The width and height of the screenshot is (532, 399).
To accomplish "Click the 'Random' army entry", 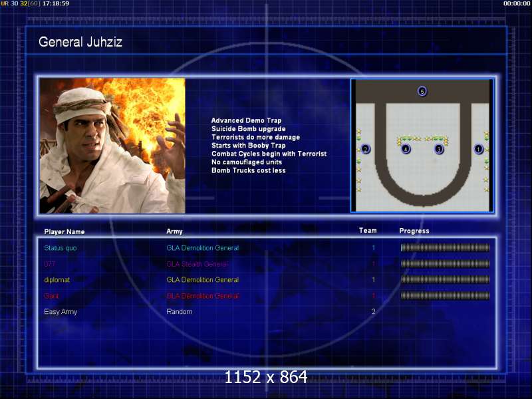I will [x=180, y=312].
